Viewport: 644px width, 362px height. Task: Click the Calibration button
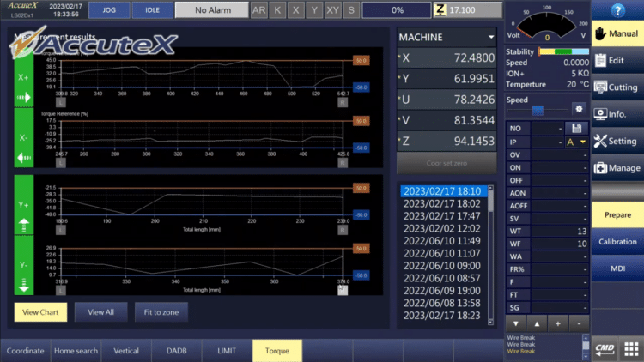pyautogui.click(x=617, y=242)
